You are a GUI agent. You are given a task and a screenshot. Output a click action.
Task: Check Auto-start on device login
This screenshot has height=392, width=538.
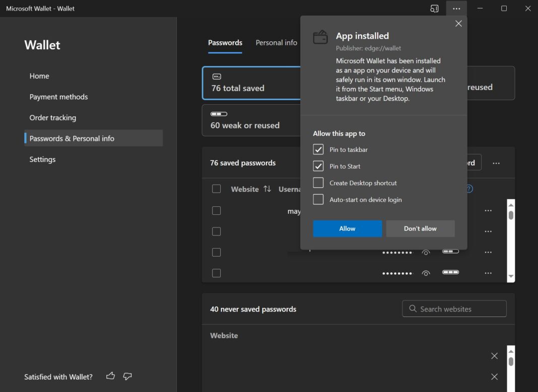coord(318,199)
